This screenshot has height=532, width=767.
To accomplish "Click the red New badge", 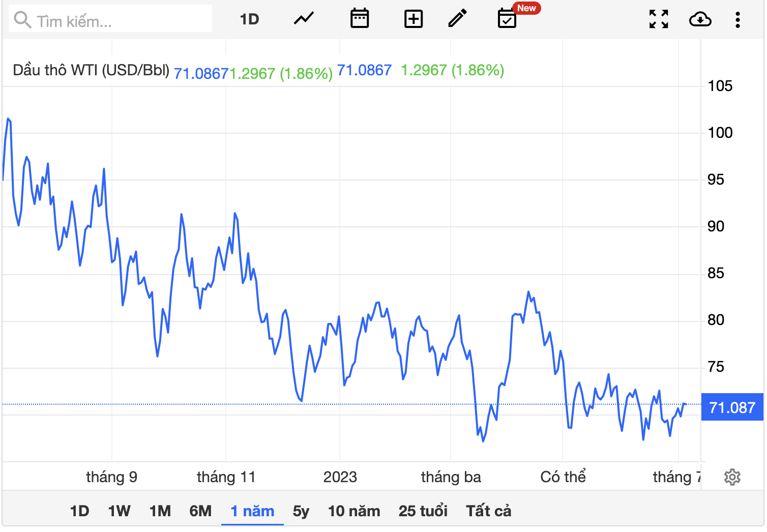I will pos(526,8).
